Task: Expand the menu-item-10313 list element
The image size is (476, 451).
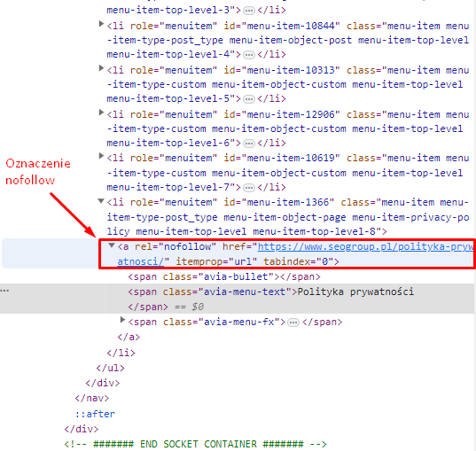Action: (x=101, y=68)
